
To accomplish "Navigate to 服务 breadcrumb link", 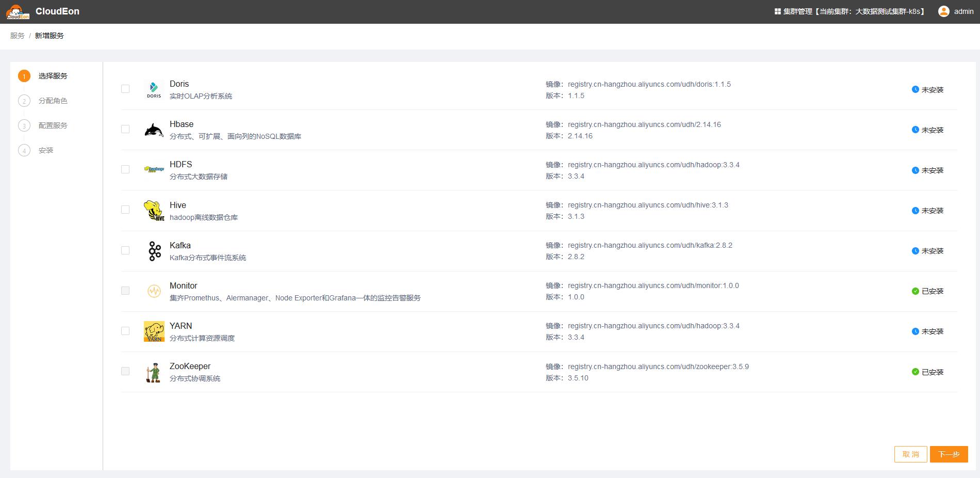I will click(x=18, y=36).
